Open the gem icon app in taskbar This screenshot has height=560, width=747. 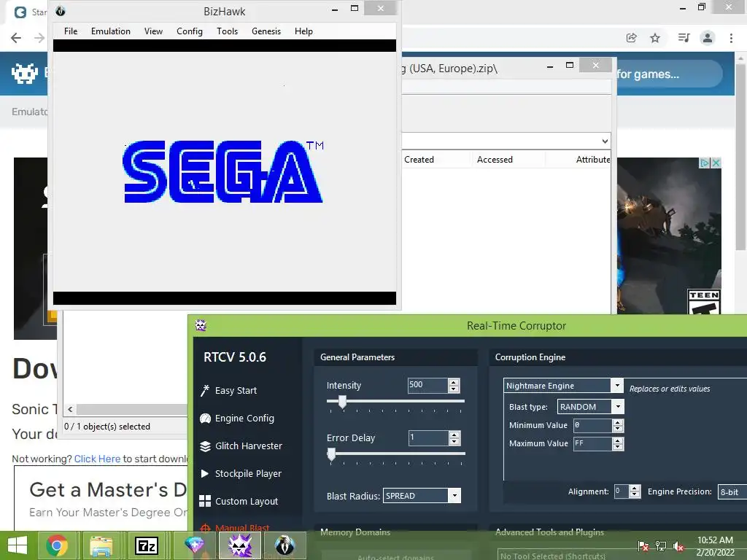(x=195, y=545)
